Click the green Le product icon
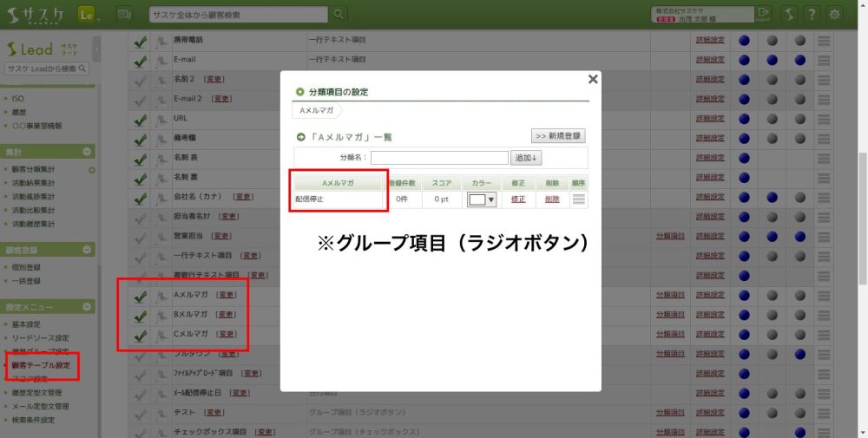The height and width of the screenshot is (438, 868). click(88, 14)
